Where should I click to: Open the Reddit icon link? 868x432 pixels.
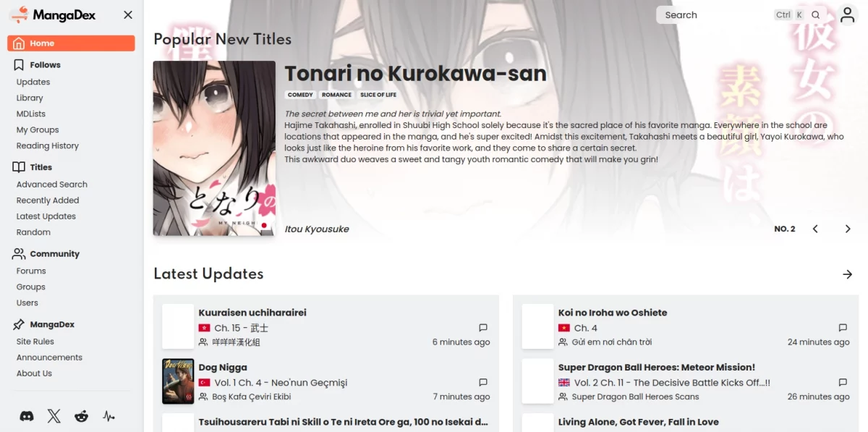click(82, 416)
